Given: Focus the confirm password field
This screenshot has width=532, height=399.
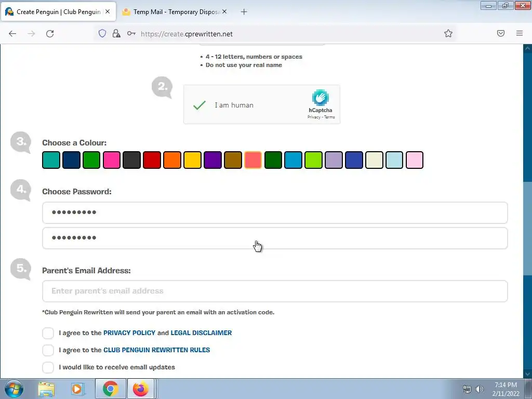Looking at the screenshot, I should coord(275,238).
